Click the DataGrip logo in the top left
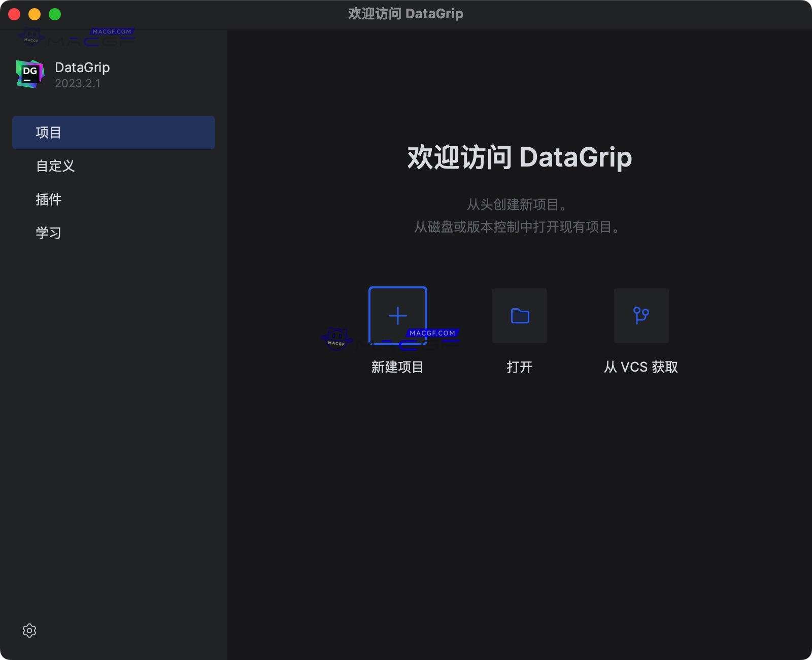 (x=29, y=74)
